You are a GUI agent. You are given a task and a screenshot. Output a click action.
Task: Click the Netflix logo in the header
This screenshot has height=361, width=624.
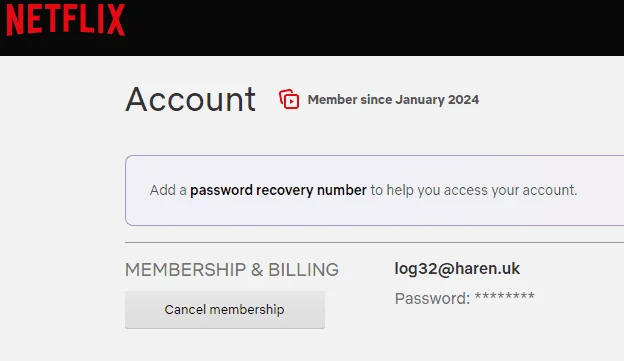[x=66, y=20]
